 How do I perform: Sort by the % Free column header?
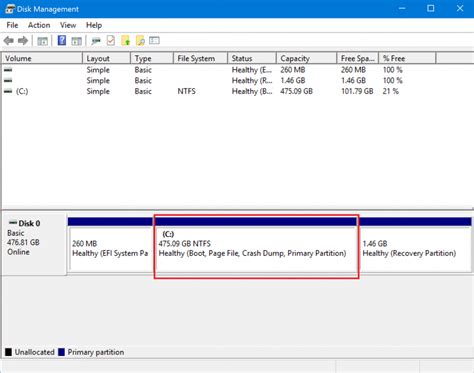407,58
